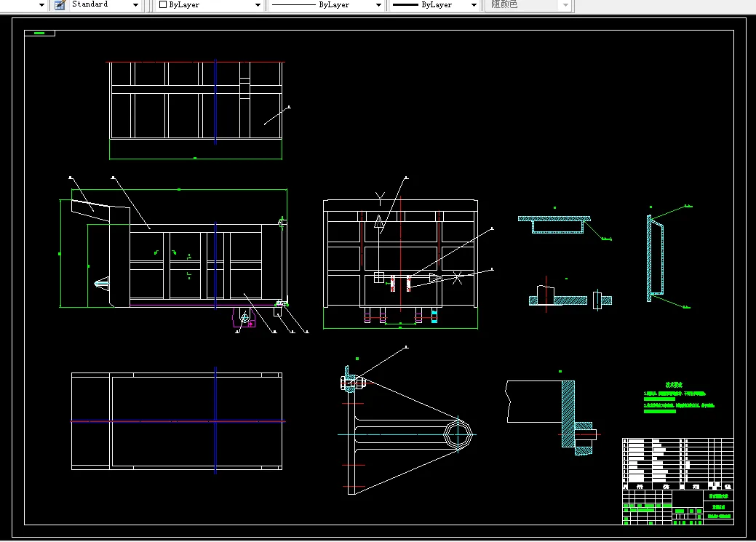Open the 随颜色 plot style dropdown

565,5
